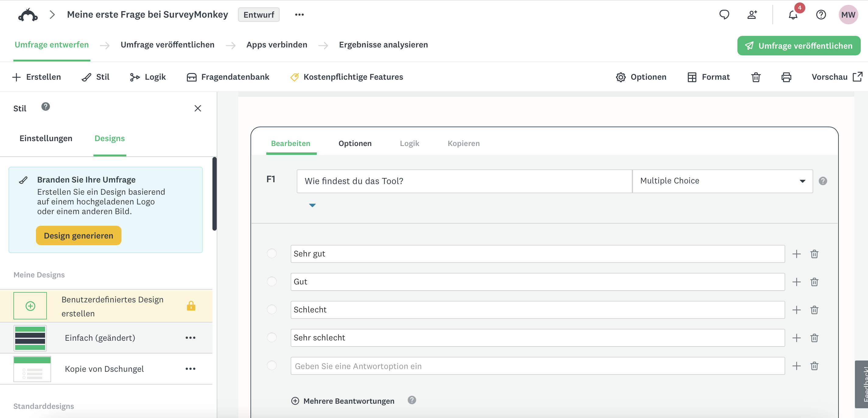The image size is (868, 418).
Task: Click help icon beside Mehrere Beantwortungen
Action: coord(412,400)
